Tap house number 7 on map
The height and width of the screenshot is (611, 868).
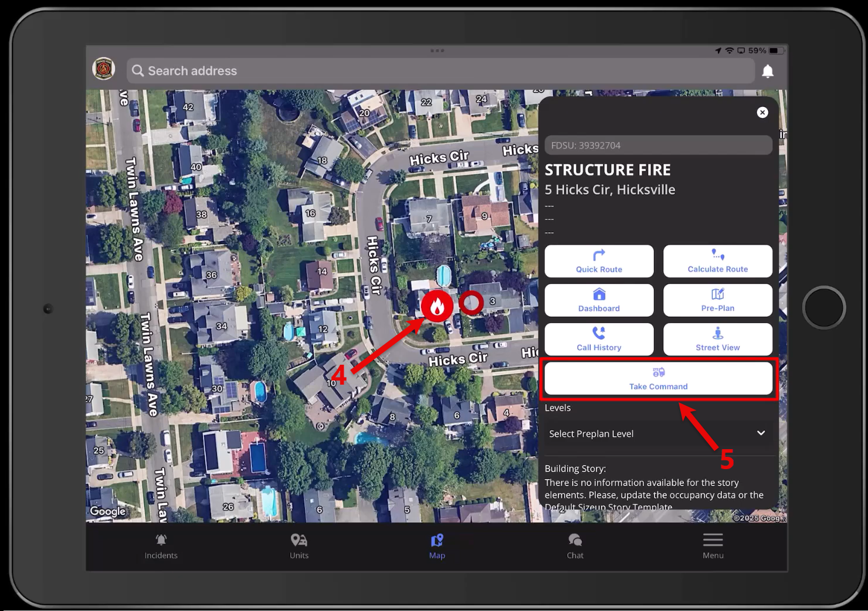click(x=429, y=219)
